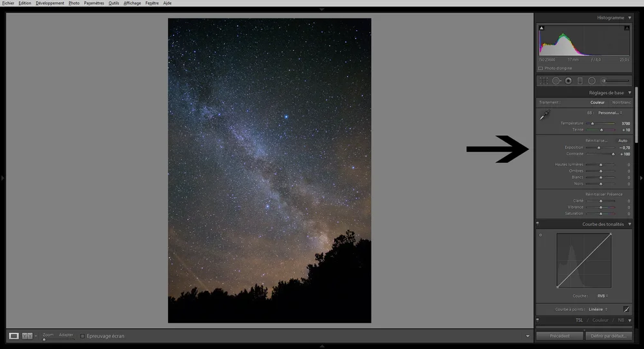This screenshot has width=644, height=349.
Task: Activate tone curve targeted adjustment tool
Action: coord(540,235)
